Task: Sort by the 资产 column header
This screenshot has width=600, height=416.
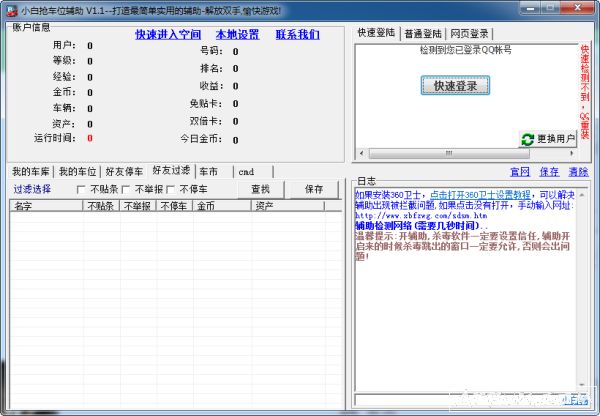Action: click(x=288, y=206)
